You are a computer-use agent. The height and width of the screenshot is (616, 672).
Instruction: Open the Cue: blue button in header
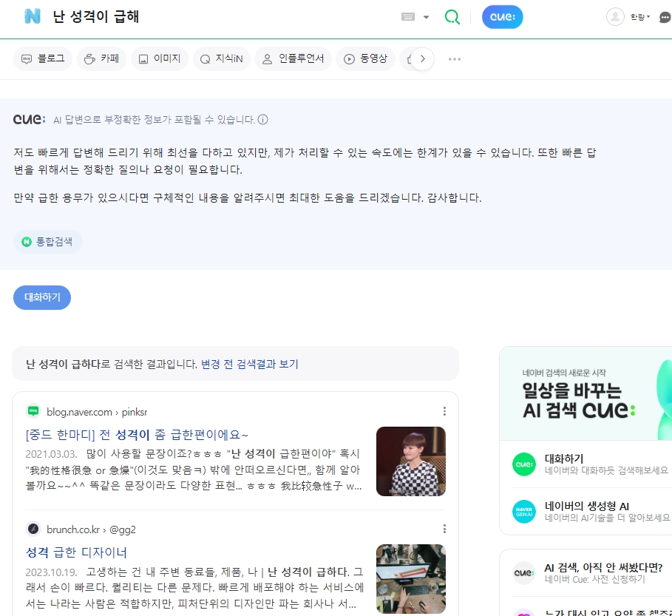click(x=502, y=17)
